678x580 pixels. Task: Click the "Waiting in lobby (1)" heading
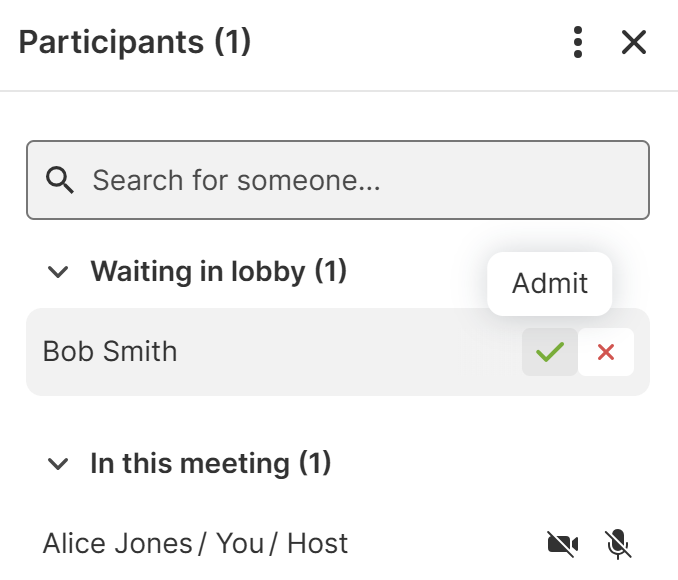point(218,271)
